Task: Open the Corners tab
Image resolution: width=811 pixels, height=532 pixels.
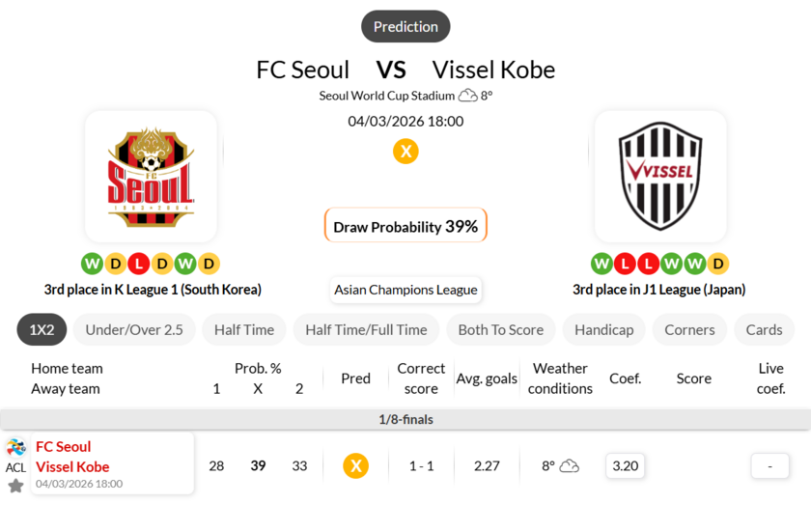Action: (x=689, y=329)
